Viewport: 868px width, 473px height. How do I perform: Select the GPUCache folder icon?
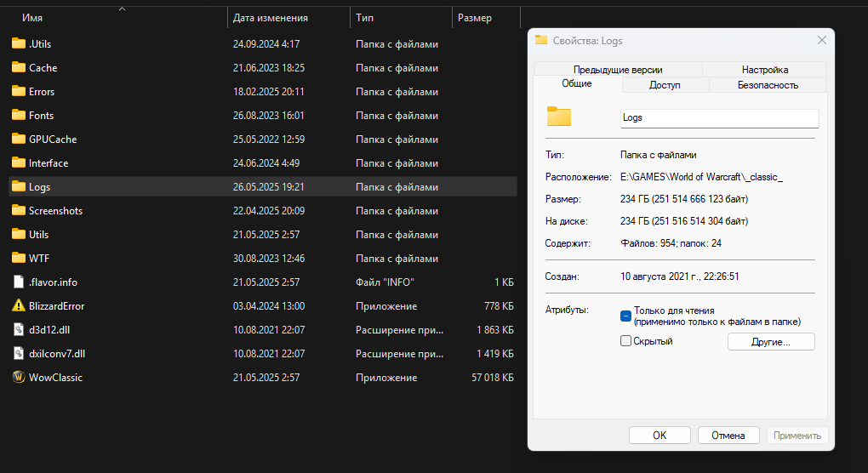[18, 139]
